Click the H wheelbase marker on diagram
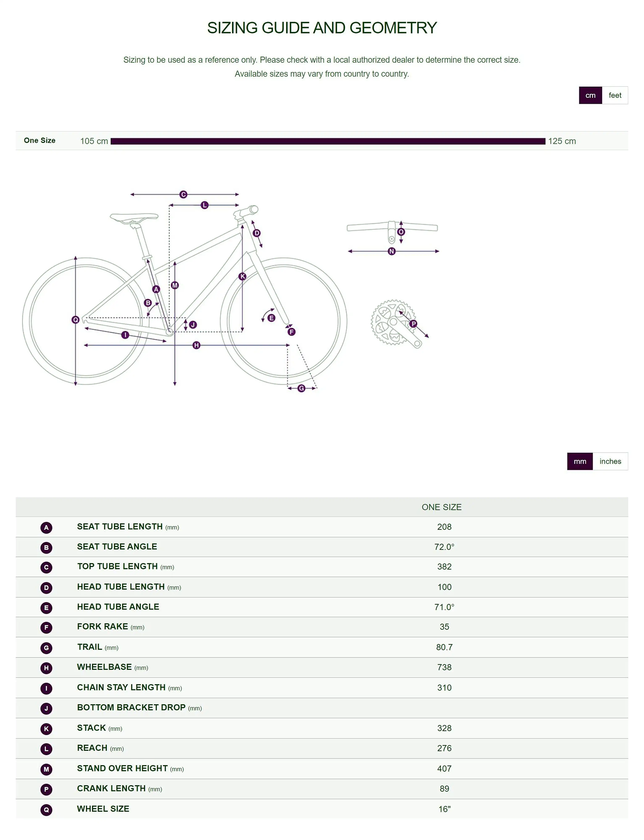 tap(196, 345)
